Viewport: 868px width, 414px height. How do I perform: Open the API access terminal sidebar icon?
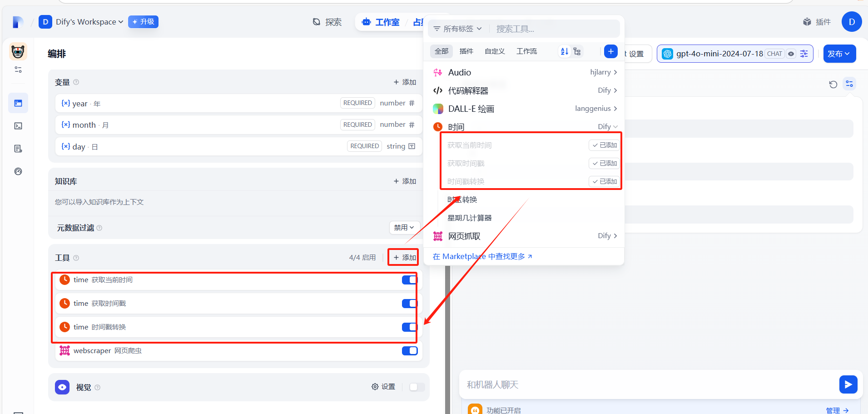(x=18, y=126)
